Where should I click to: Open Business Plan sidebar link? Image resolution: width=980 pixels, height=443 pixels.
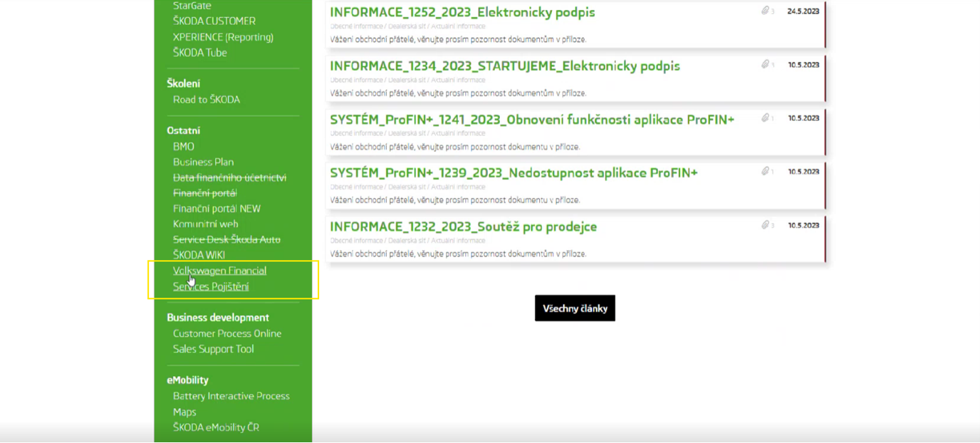203,162
